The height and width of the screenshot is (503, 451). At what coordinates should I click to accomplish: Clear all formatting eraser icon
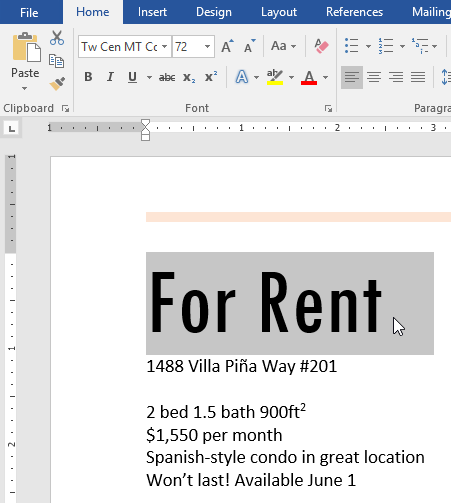321,46
